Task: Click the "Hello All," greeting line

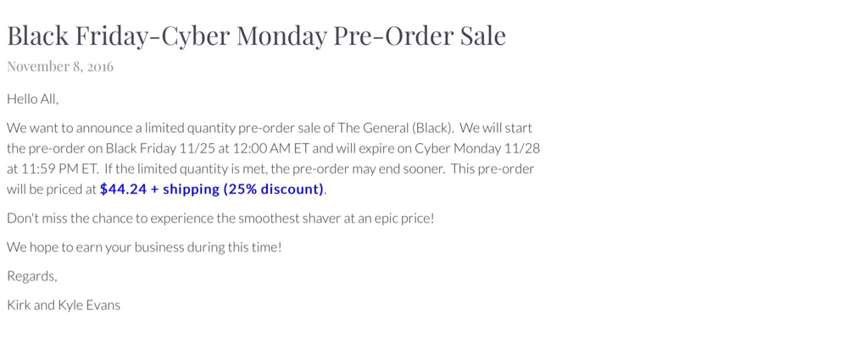Action: pyautogui.click(x=33, y=99)
